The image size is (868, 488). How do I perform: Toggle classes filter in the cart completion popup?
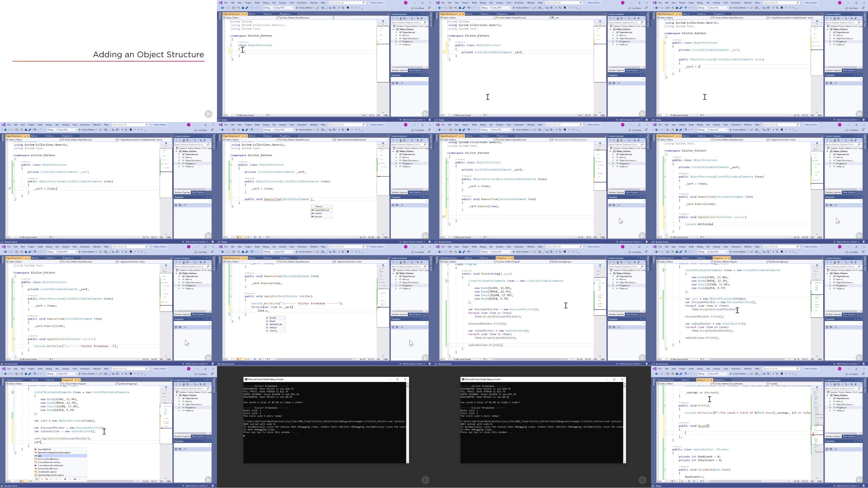point(47,479)
